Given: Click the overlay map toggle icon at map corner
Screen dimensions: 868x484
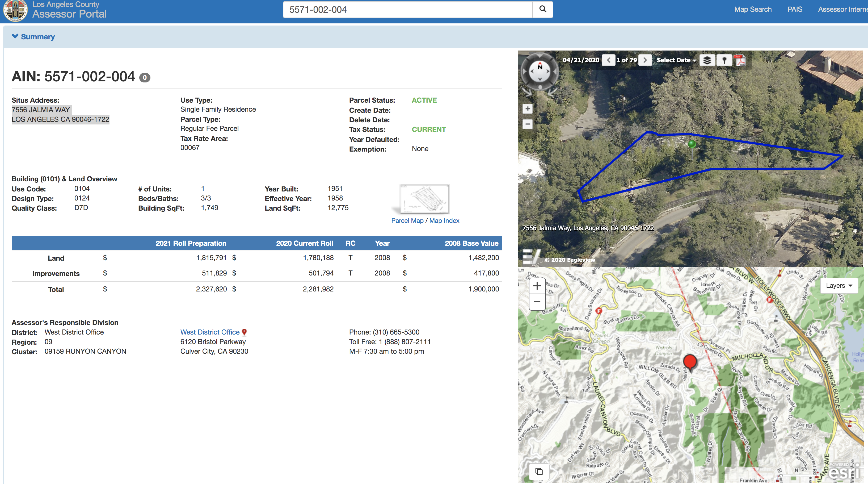Looking at the screenshot, I should 539,471.
